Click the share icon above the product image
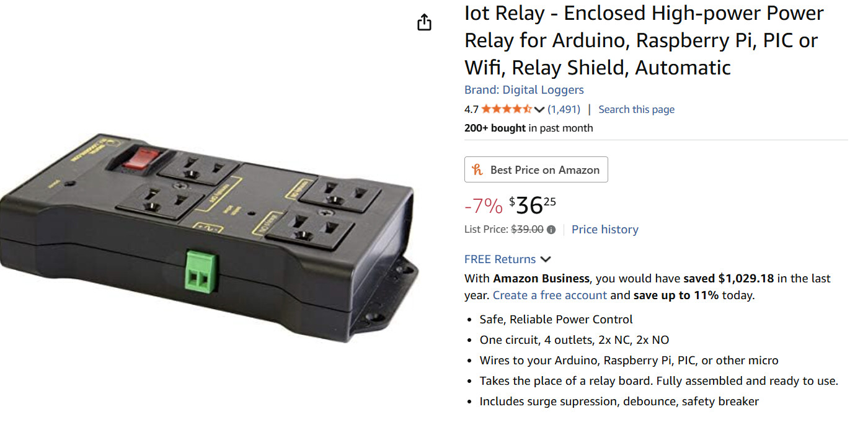The image size is (868, 427). pyautogui.click(x=424, y=23)
